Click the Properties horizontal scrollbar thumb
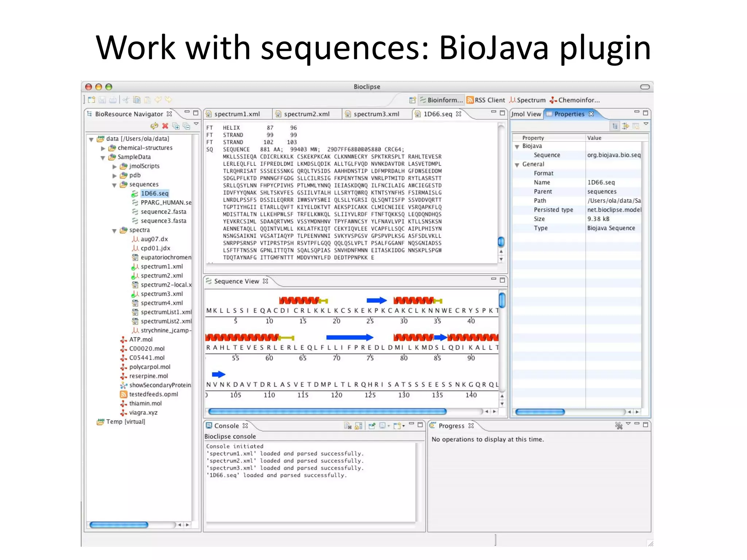Image resolution: width=747 pixels, height=560 pixels. coord(540,412)
